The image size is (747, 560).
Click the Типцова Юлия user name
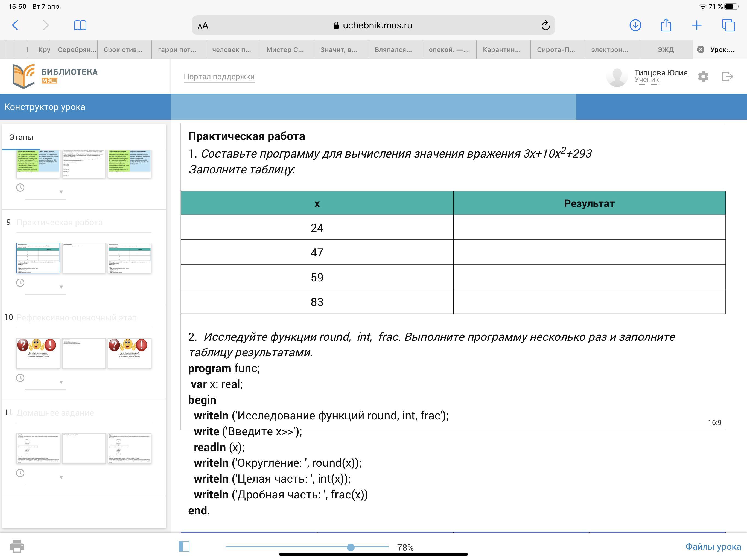(x=661, y=73)
